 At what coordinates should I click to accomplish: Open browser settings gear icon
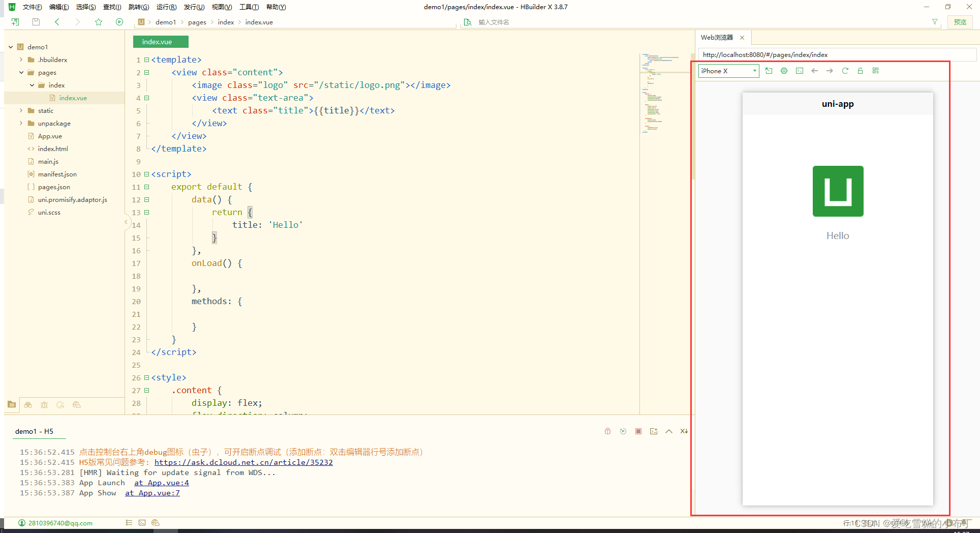pyautogui.click(x=784, y=71)
